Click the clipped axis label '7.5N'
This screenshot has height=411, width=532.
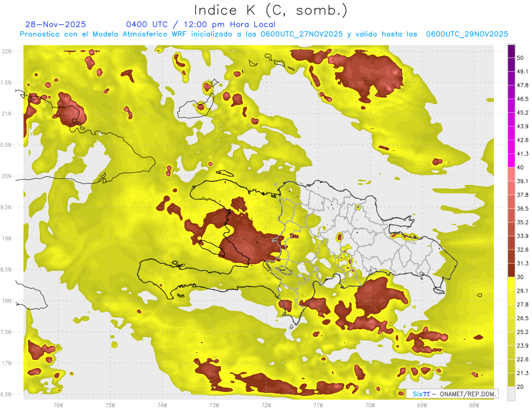pos(7,332)
